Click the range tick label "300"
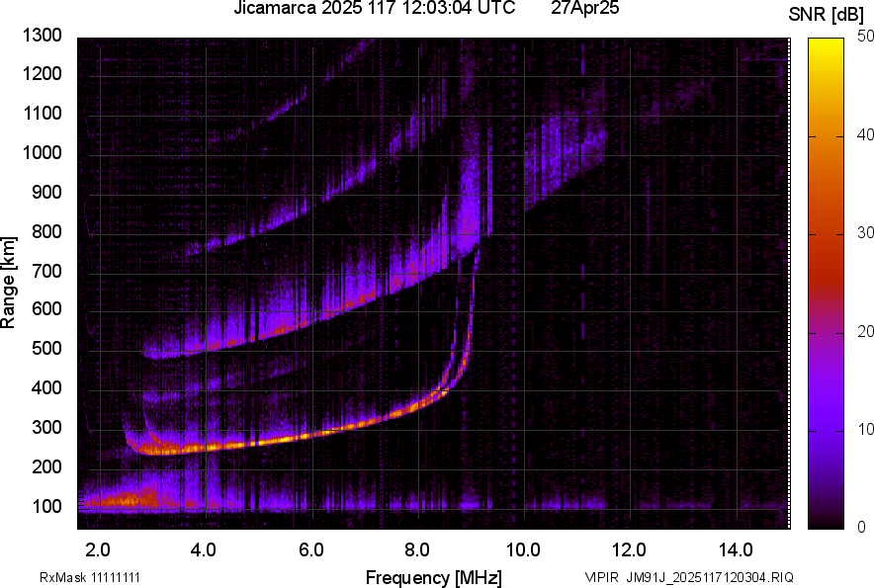874x588 pixels. coord(46,428)
